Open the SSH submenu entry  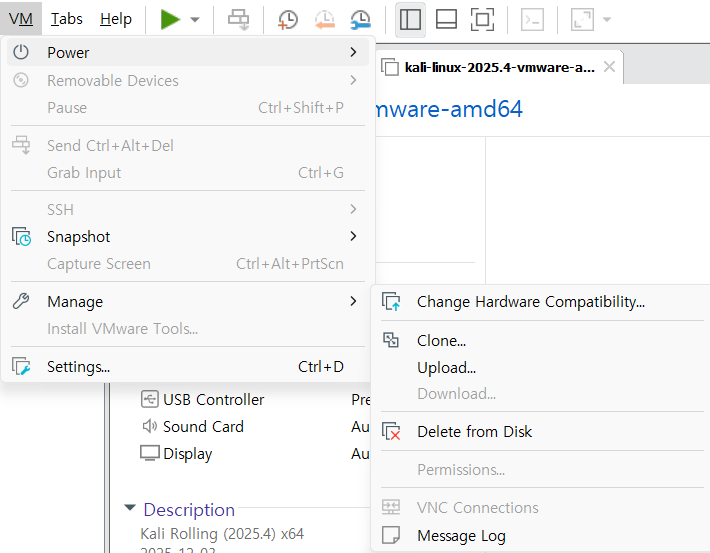[188, 210]
